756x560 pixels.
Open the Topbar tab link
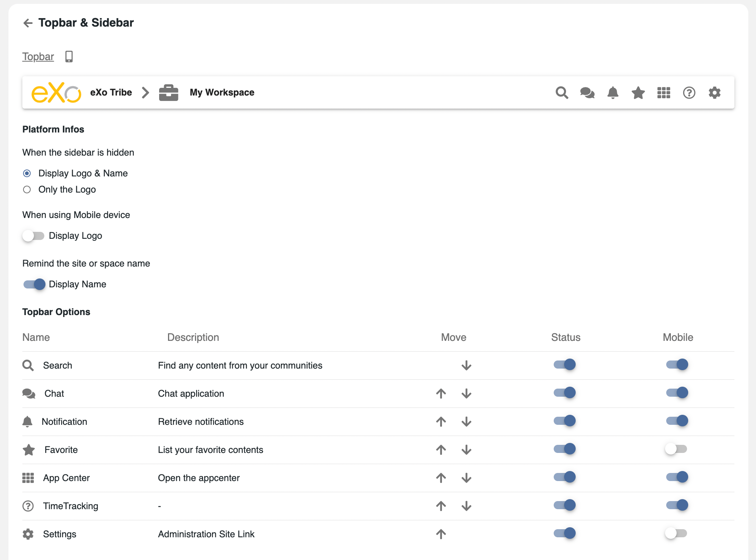coord(38,57)
